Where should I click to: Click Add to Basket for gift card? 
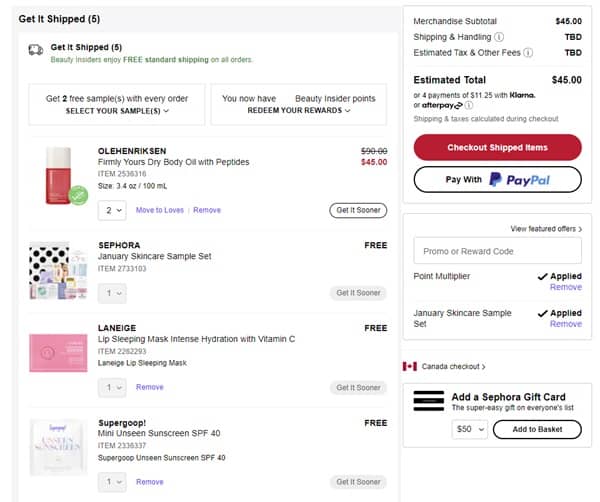[x=538, y=429]
